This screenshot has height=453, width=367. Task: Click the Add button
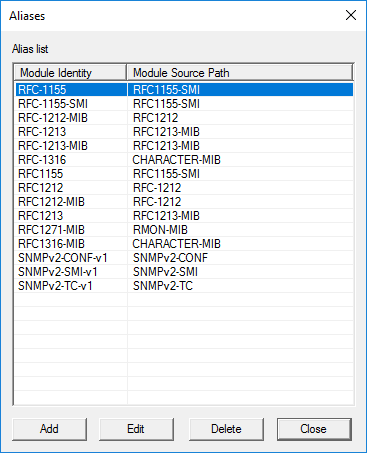pyautogui.click(x=49, y=429)
